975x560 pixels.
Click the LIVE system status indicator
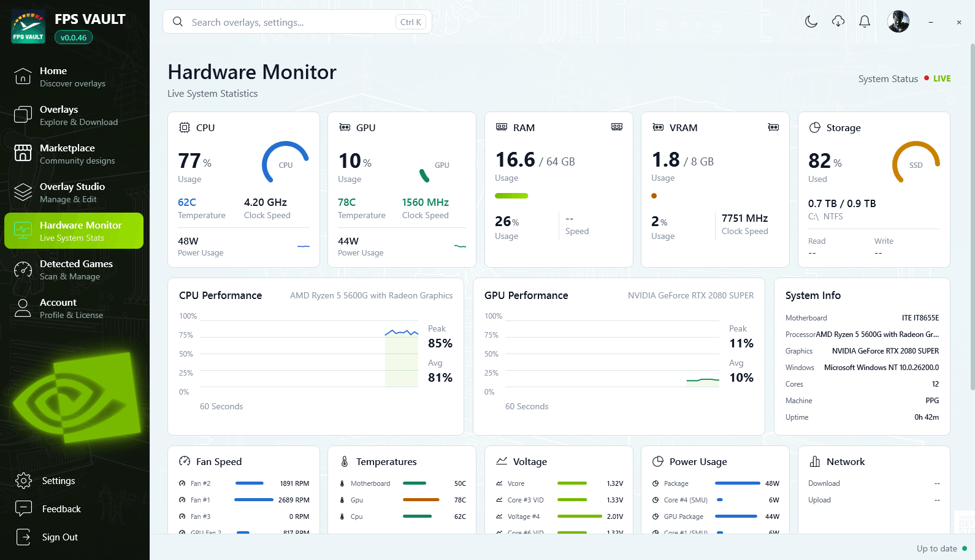938,78
